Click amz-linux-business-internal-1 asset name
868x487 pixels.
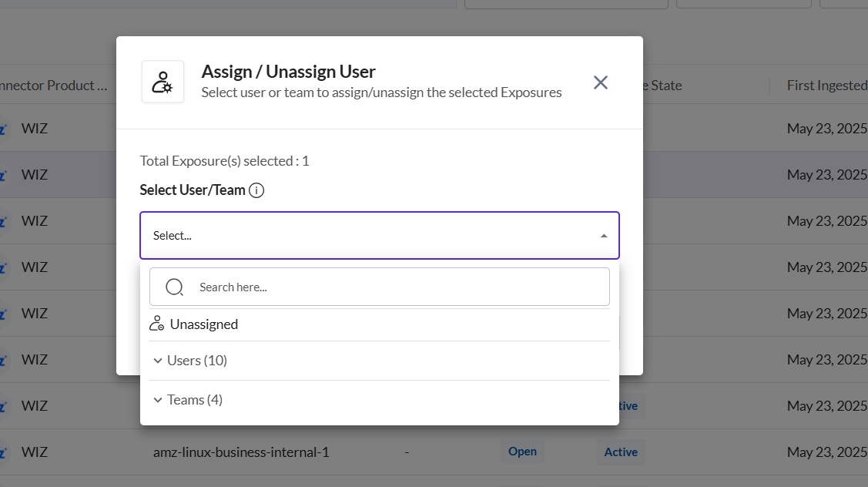click(241, 452)
